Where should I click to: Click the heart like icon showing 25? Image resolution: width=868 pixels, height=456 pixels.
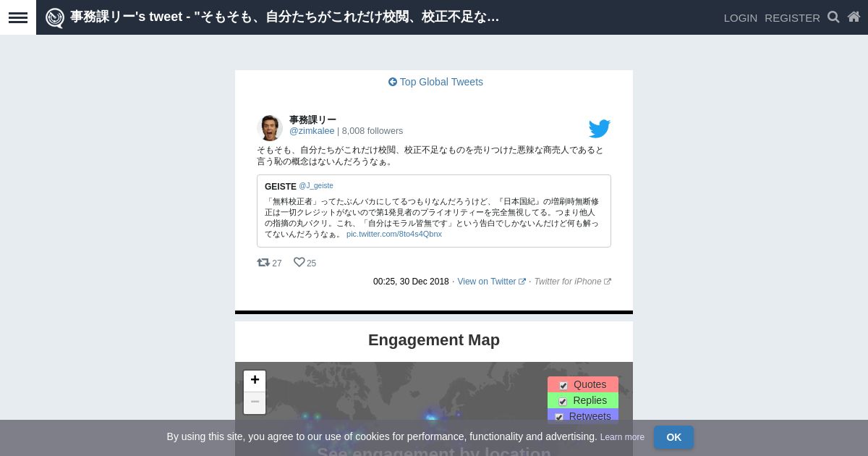pyautogui.click(x=299, y=262)
